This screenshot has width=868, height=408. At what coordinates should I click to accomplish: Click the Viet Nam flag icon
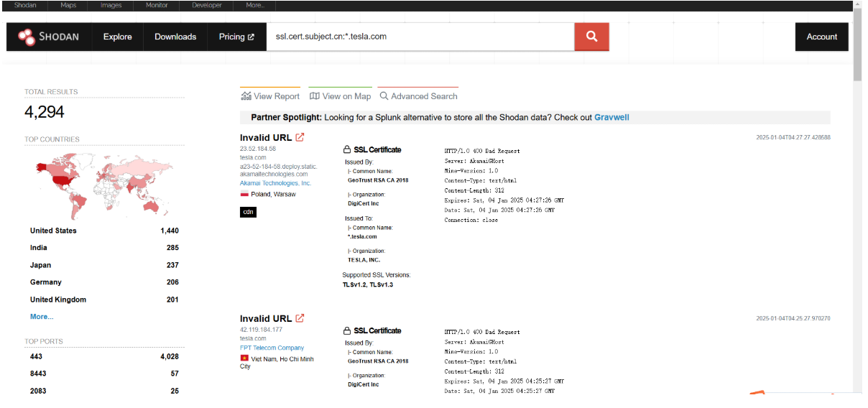pyautogui.click(x=244, y=358)
